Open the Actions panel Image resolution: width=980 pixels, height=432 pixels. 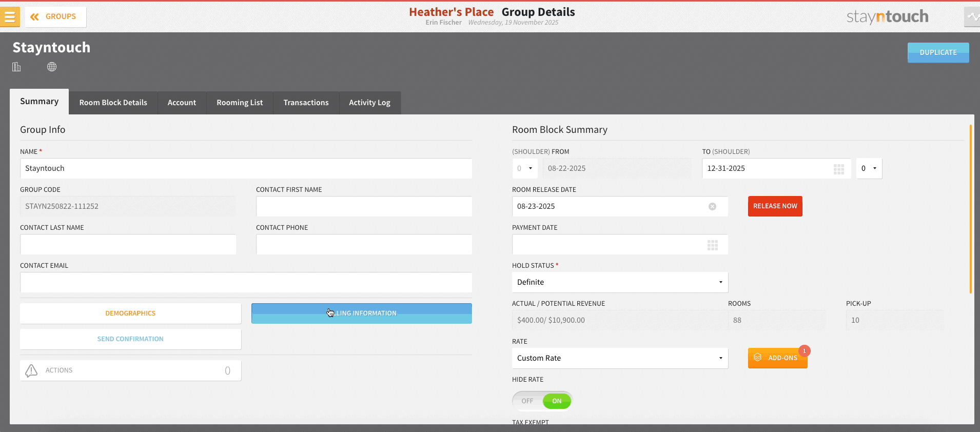[130, 370]
